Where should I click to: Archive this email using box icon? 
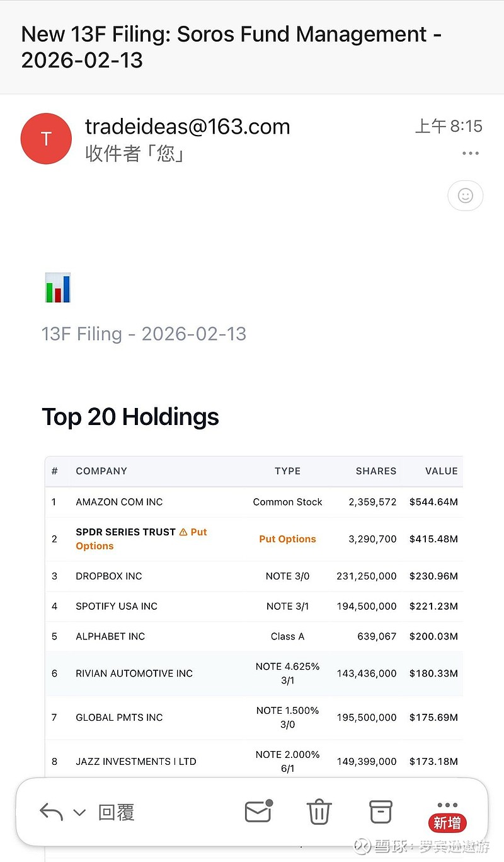point(381,812)
